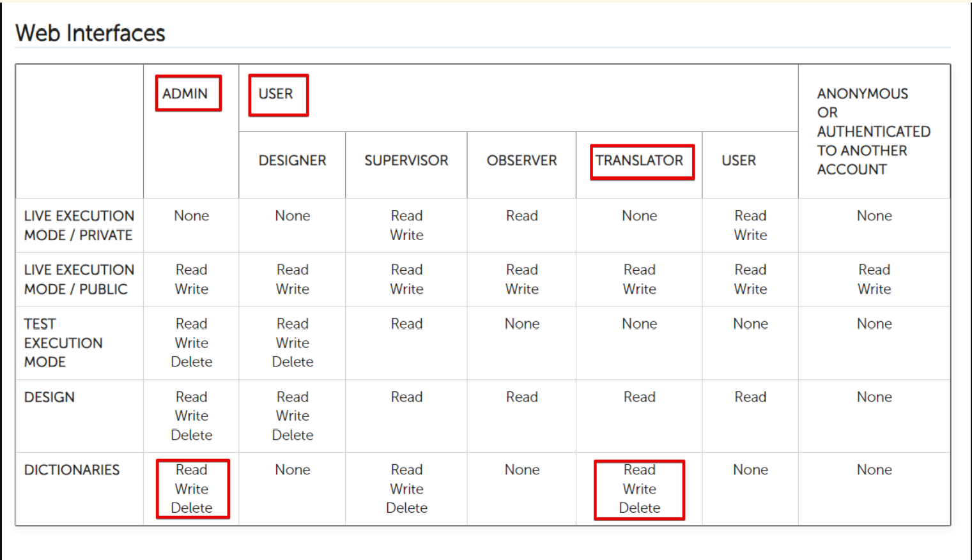Select ANONYMOUS None cell in DESIGN row
972x560 pixels.
(874, 397)
